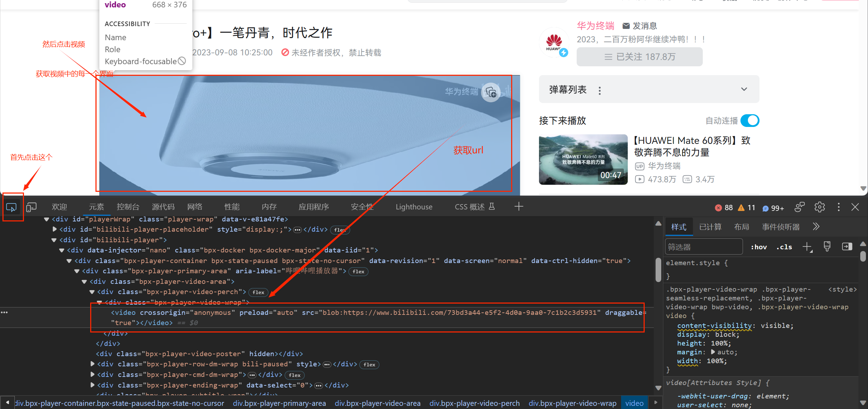This screenshot has height=409, width=868.
Task: Click the Elements panel vertical scrollbar
Action: pyautogui.click(x=658, y=270)
